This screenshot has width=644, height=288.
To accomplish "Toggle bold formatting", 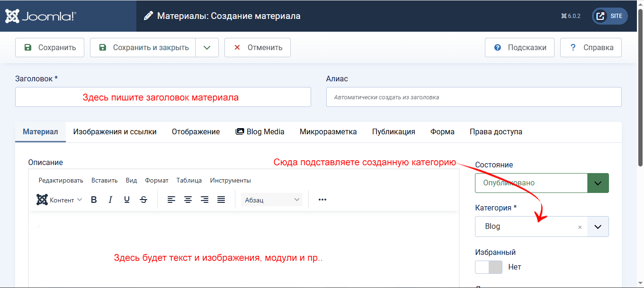I will tap(94, 200).
